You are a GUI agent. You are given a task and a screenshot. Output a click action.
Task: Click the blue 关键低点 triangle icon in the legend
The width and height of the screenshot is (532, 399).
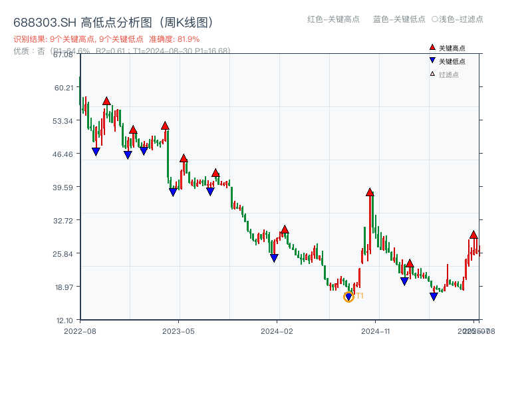tap(431, 59)
